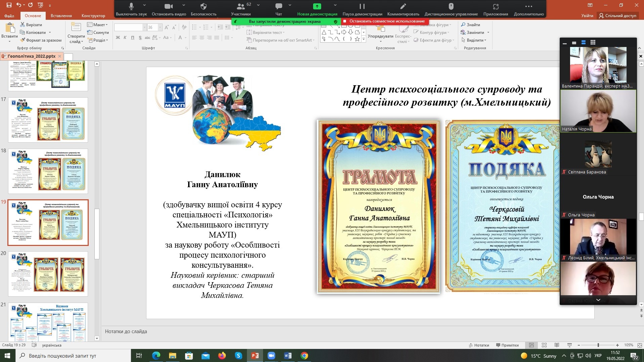Stop video in Zoom toolbar
Screen dimensions: 644x362
coord(169,7)
